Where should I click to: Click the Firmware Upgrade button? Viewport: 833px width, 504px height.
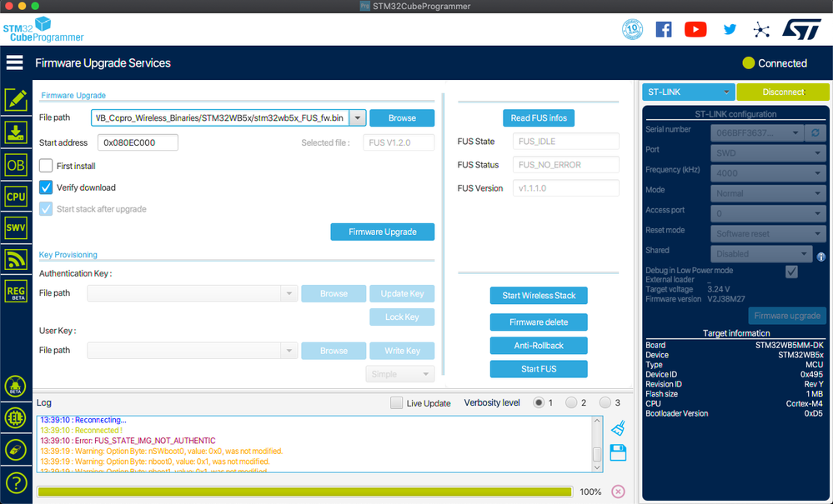point(383,232)
